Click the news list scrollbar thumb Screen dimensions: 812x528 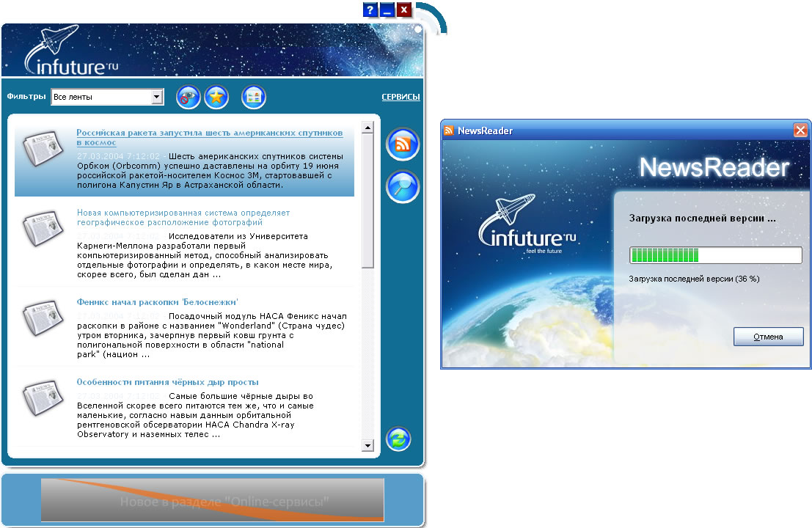pos(367,201)
